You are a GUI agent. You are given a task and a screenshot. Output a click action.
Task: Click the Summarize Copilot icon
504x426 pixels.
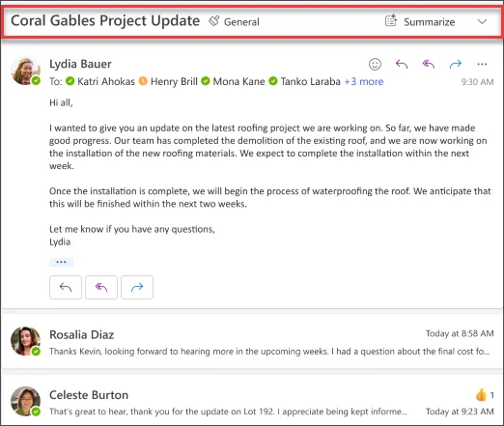(x=391, y=20)
